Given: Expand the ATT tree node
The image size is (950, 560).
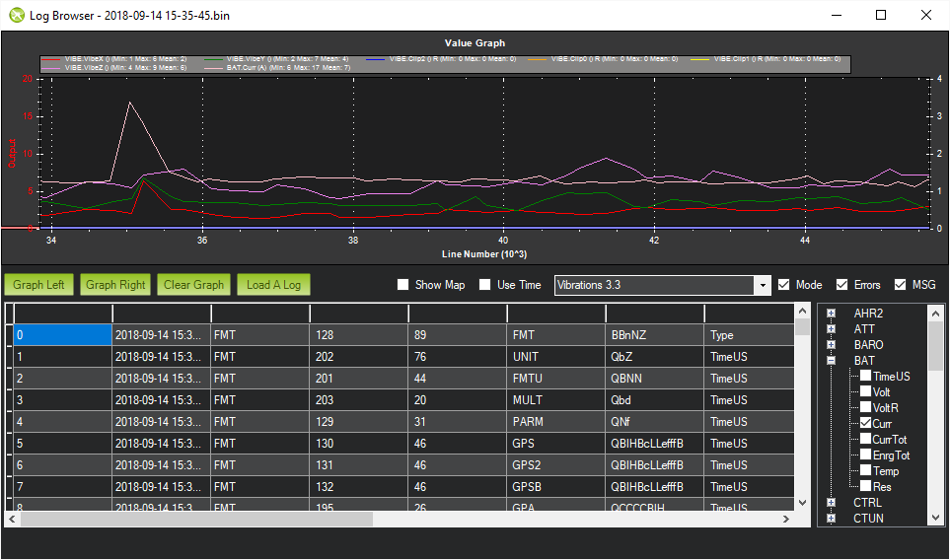Looking at the screenshot, I should (832, 328).
